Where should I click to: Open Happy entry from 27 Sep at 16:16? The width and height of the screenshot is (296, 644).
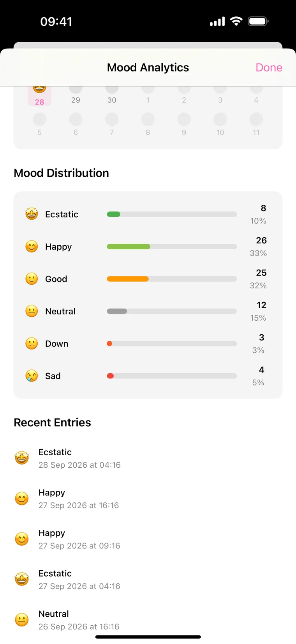(x=148, y=499)
